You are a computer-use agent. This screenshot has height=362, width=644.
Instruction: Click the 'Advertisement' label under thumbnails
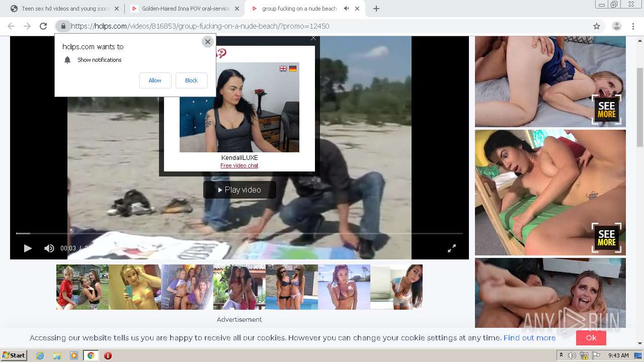(239, 320)
